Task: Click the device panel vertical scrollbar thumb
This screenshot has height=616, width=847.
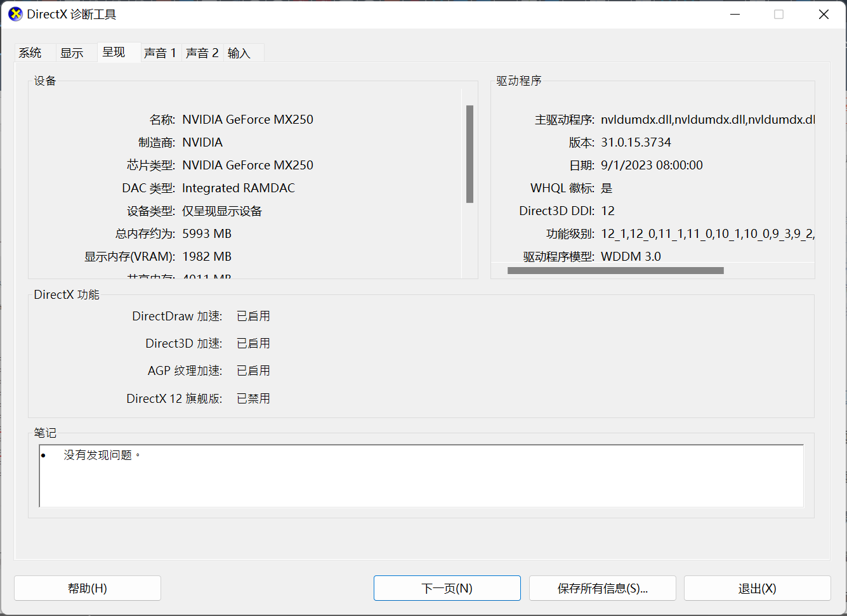Action: click(x=469, y=154)
